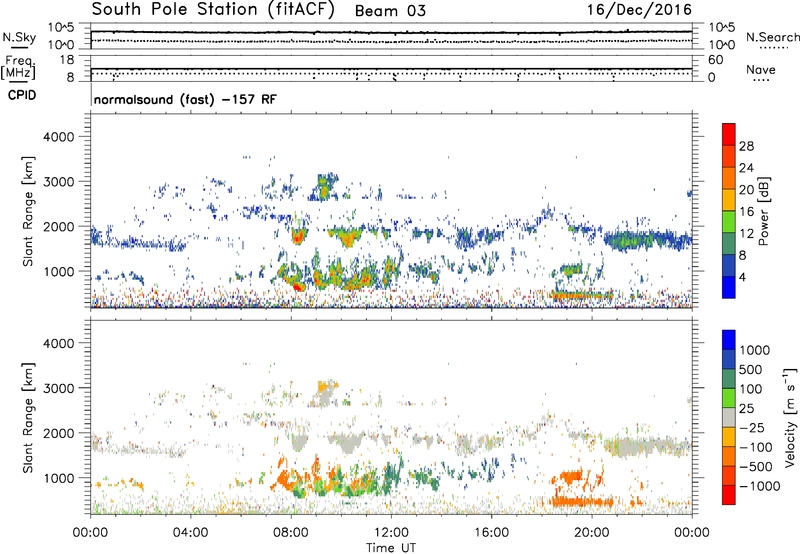Click the 'Nave' legend label
Image resolution: width=800 pixels, height=554 pixels.
[x=761, y=69]
